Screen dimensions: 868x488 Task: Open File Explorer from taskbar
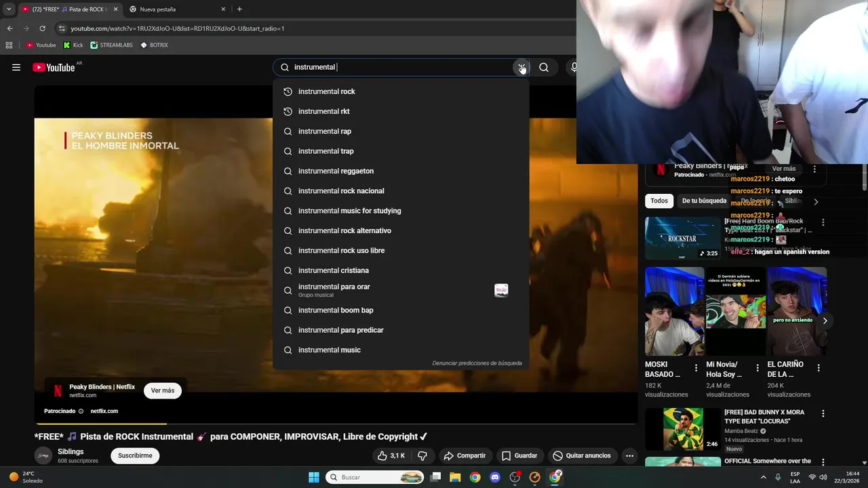click(x=455, y=477)
